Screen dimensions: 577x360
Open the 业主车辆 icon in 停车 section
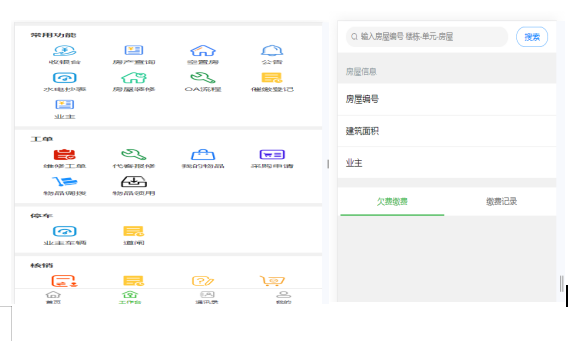pos(65,231)
